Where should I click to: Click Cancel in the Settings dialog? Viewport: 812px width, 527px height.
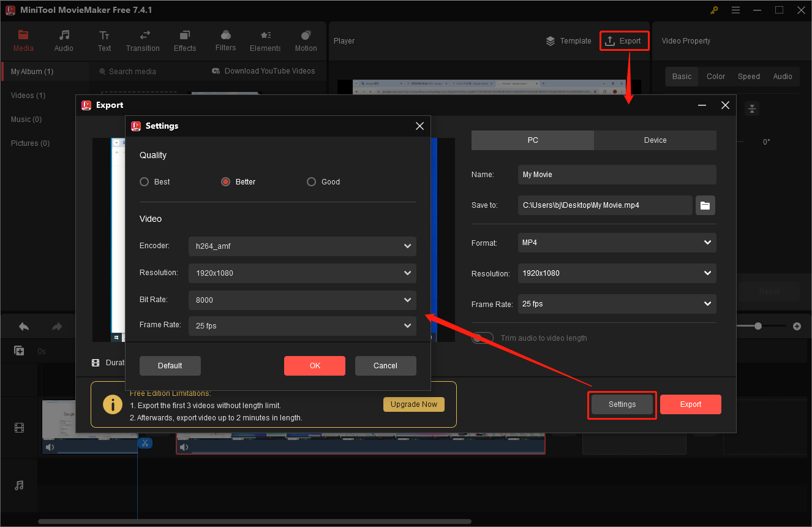pyautogui.click(x=386, y=366)
